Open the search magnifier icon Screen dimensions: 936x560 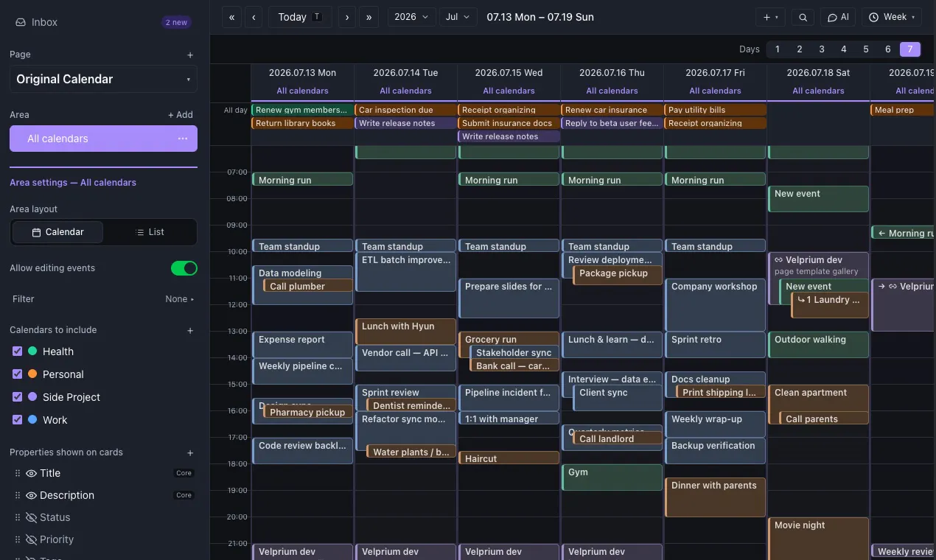tap(803, 17)
